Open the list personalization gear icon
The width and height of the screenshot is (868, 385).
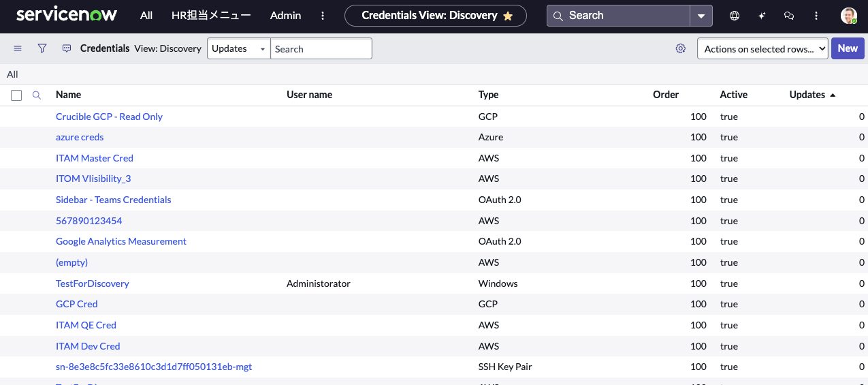(680, 48)
